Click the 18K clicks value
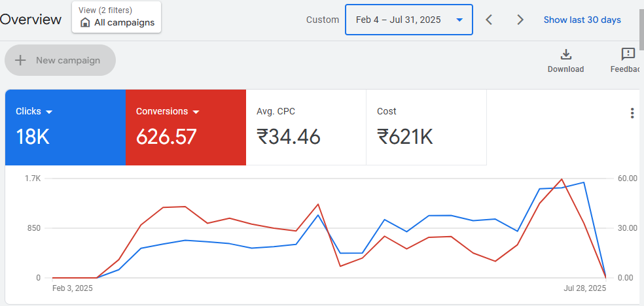Viewport: 644px width, 306px height. 33,137
